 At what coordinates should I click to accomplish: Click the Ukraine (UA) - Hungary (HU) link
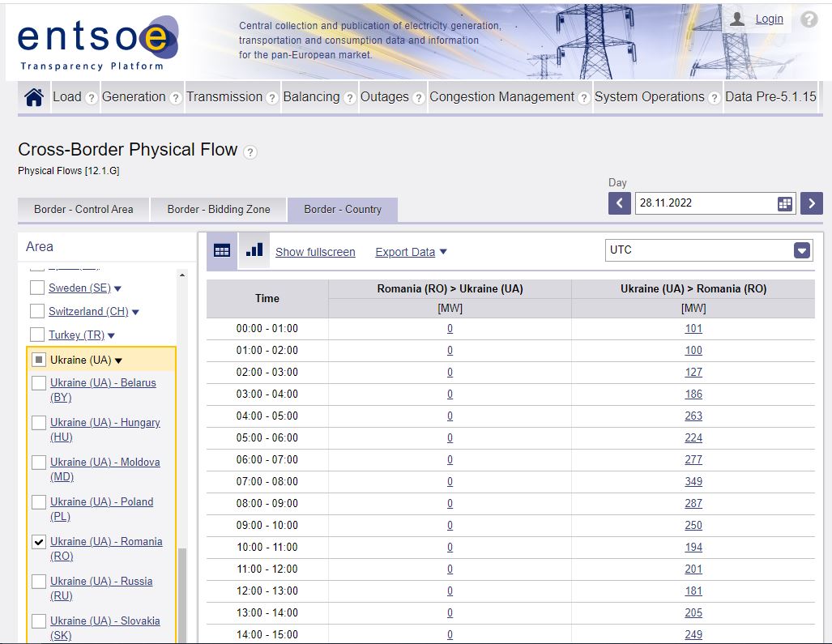105,429
